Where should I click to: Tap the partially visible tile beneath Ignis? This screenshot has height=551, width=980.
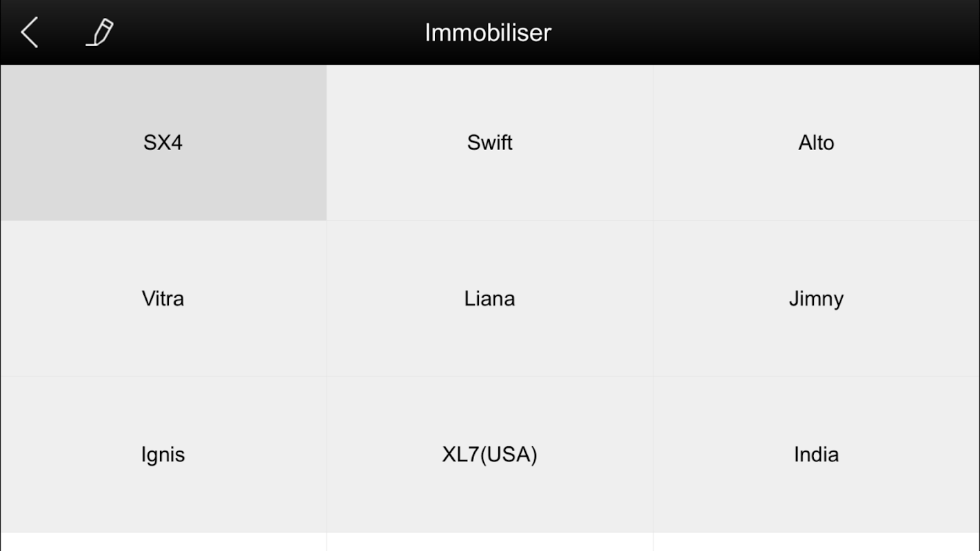pos(163,542)
